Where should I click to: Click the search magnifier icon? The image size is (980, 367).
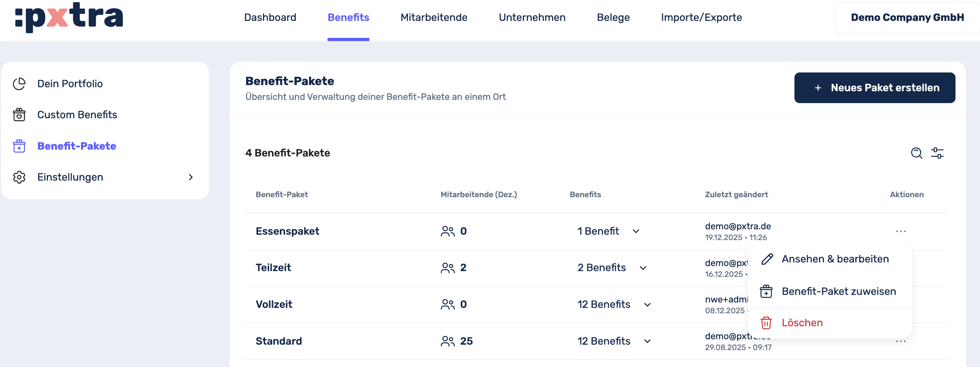click(916, 153)
